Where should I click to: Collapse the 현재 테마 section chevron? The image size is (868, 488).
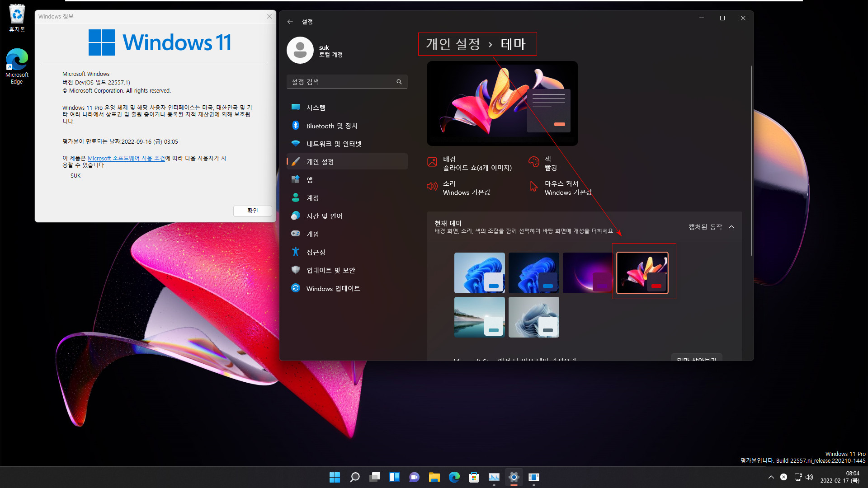pos(731,227)
